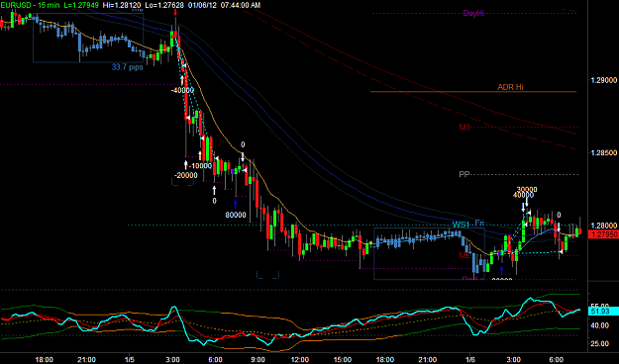619x364 pixels.
Task: Click the '-20000' position size label
Action: tap(185, 175)
